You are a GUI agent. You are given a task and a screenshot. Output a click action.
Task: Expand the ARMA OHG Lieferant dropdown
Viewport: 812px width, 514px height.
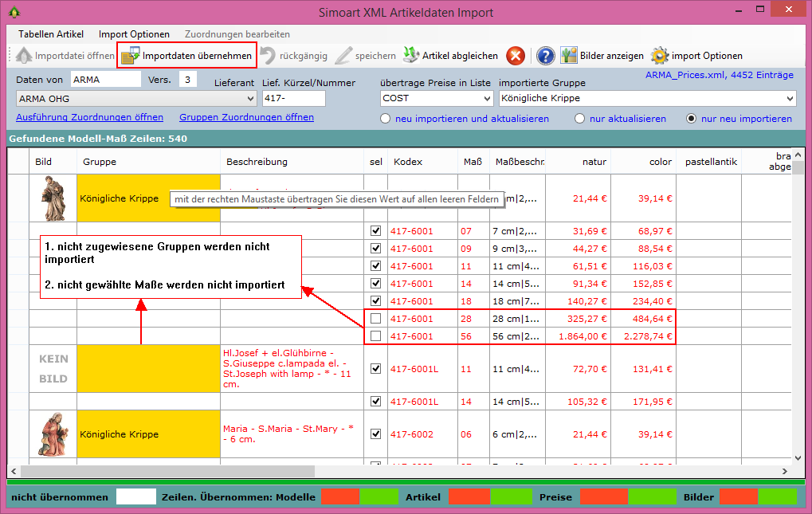(x=249, y=99)
